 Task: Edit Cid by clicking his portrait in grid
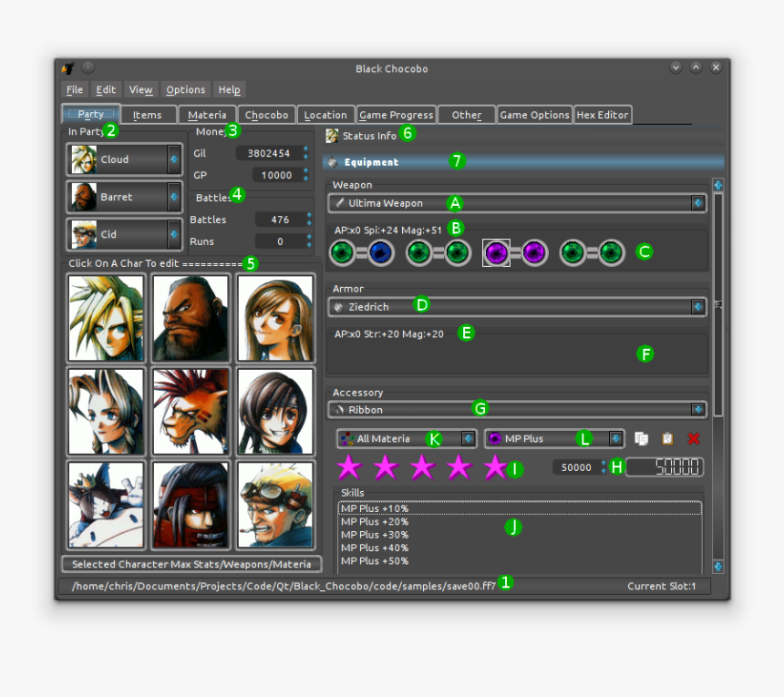275,505
